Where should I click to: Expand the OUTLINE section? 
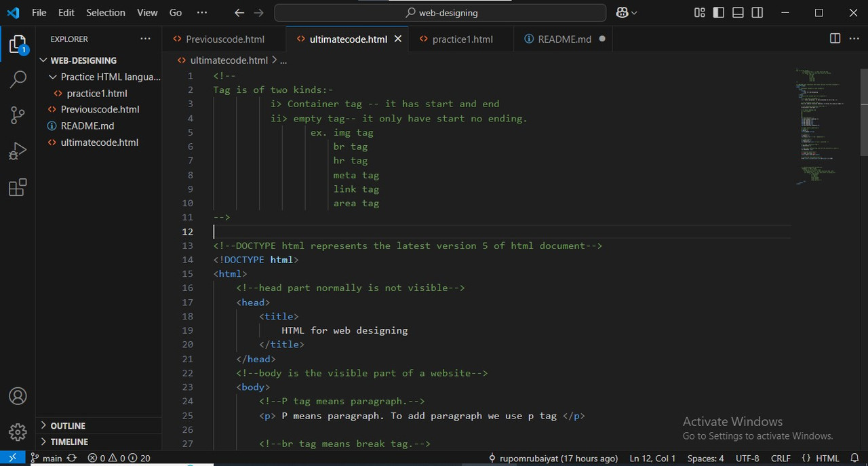pyautogui.click(x=99, y=425)
